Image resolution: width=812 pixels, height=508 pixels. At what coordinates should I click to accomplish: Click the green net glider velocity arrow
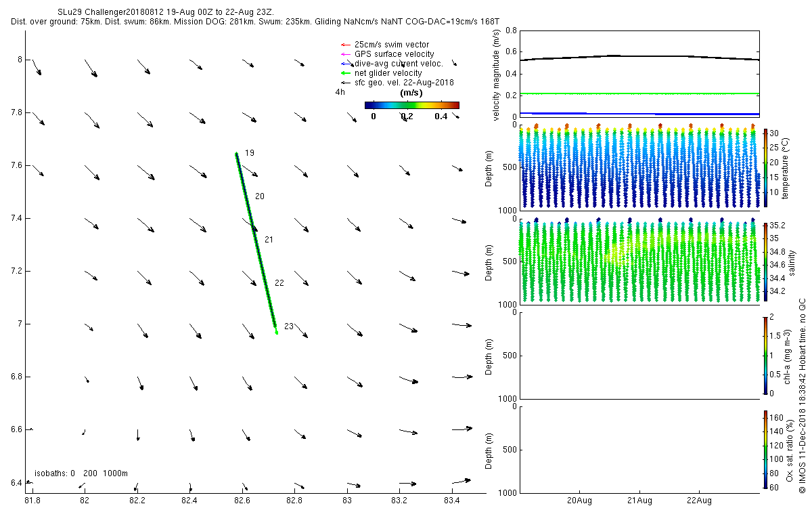point(344,73)
